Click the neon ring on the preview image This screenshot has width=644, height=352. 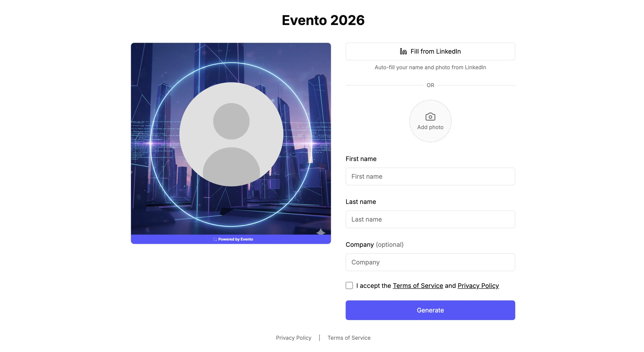[231, 63]
